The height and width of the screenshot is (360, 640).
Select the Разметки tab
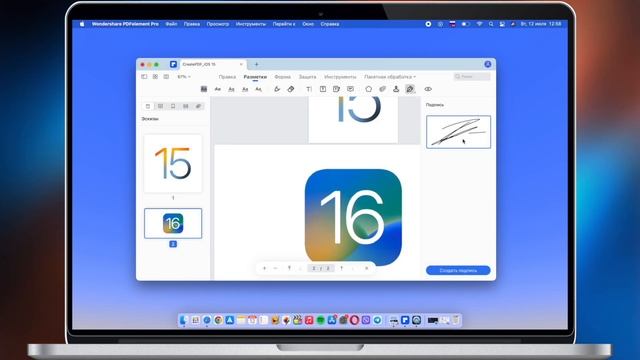(x=255, y=77)
